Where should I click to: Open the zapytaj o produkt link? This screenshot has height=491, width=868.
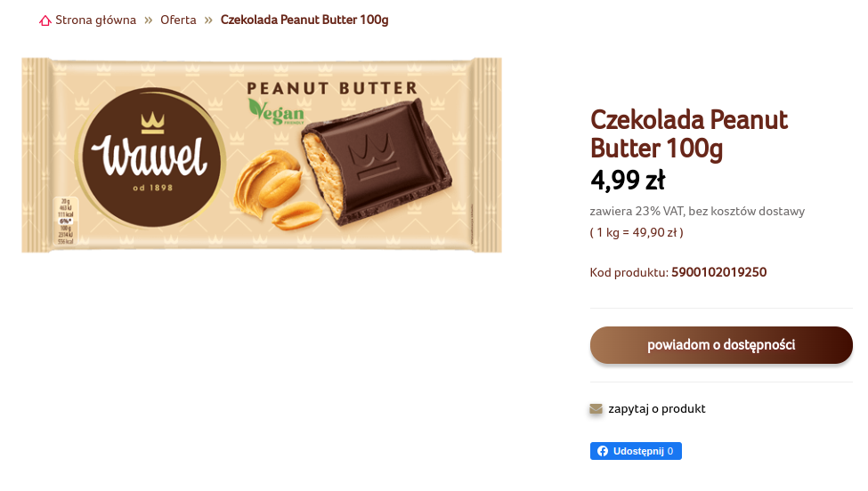pos(656,408)
